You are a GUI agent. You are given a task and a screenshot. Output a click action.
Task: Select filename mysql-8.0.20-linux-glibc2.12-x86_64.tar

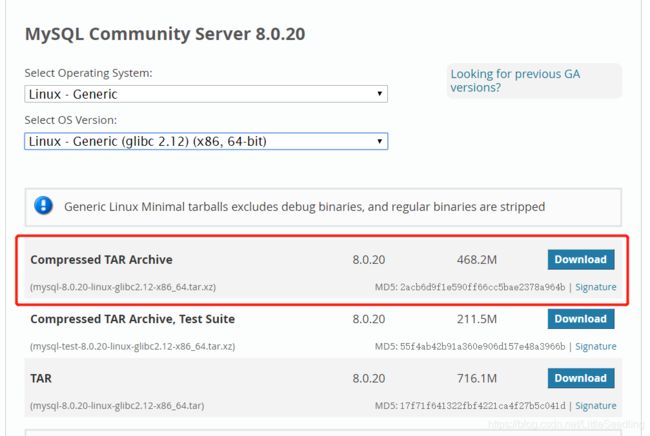click(x=117, y=405)
